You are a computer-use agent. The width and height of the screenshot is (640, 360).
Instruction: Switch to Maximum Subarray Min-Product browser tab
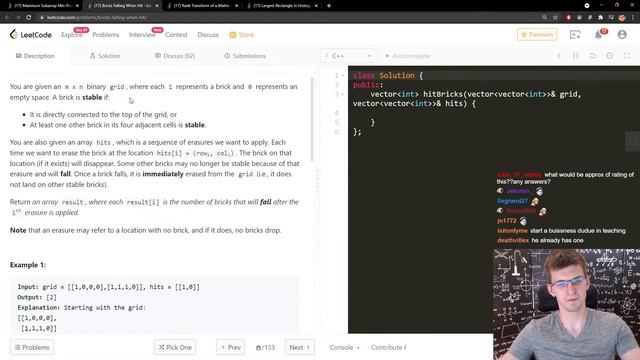(x=41, y=6)
